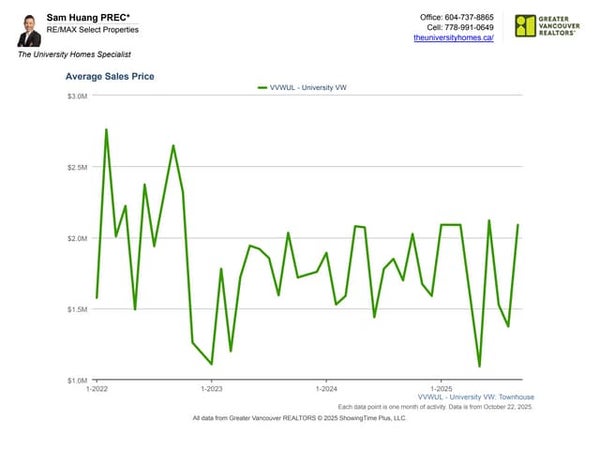Click the 1-2024 x-axis label
This screenshot has height=450, width=600.
coord(326,388)
